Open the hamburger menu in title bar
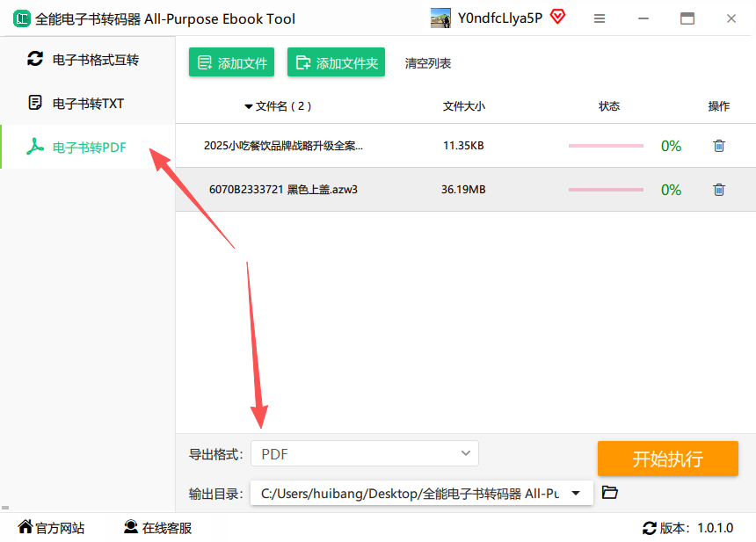Viewport: 756px width, 542px height. pos(600,18)
